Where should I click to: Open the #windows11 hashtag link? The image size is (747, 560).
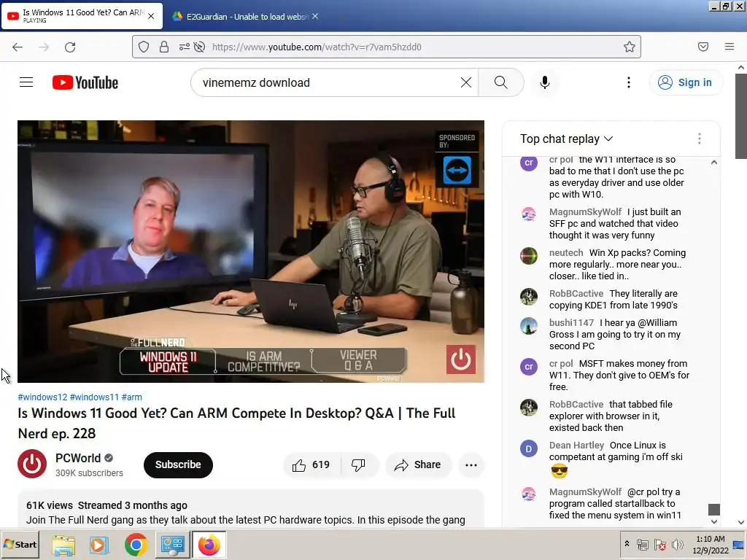pos(94,397)
